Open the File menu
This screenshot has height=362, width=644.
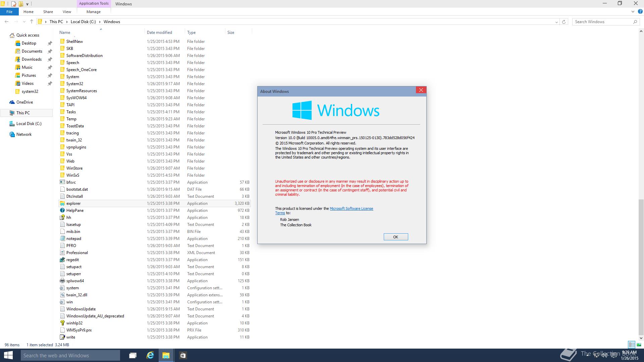9,12
